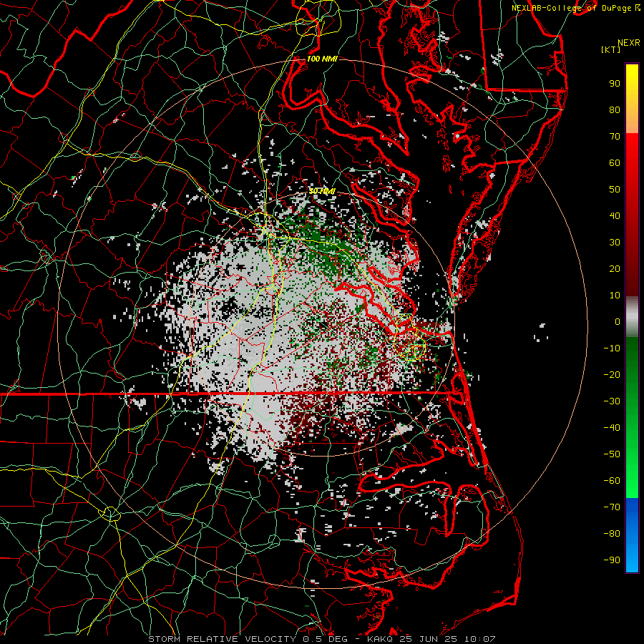The image size is (644, 644).
Task: Click the NEXLAB-College of DuPage label
Action: coord(575,8)
